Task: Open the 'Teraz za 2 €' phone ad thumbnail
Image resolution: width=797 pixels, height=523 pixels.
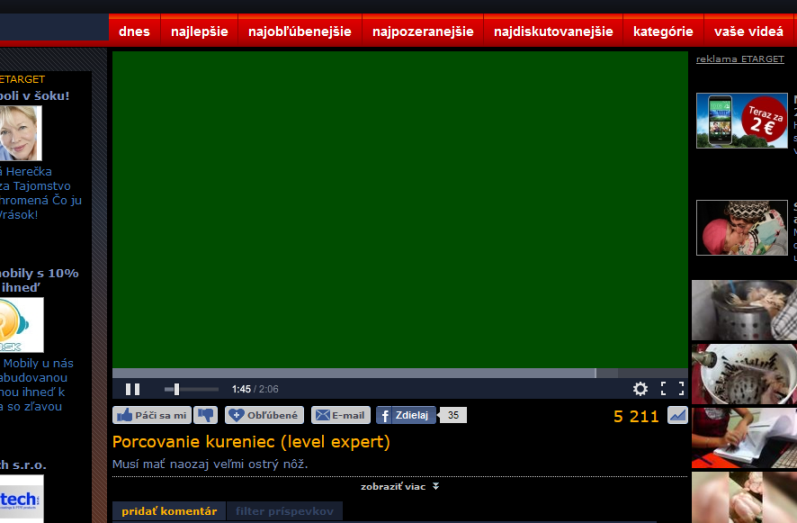Action: 741,120
